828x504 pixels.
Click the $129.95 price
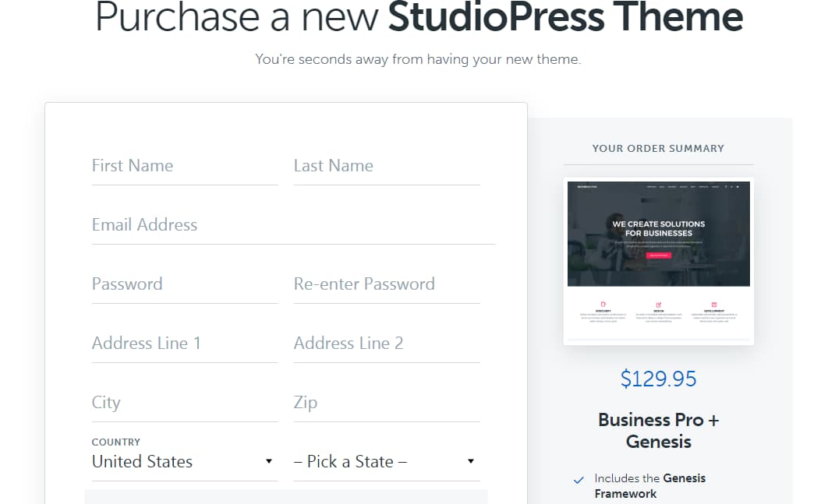tap(659, 379)
